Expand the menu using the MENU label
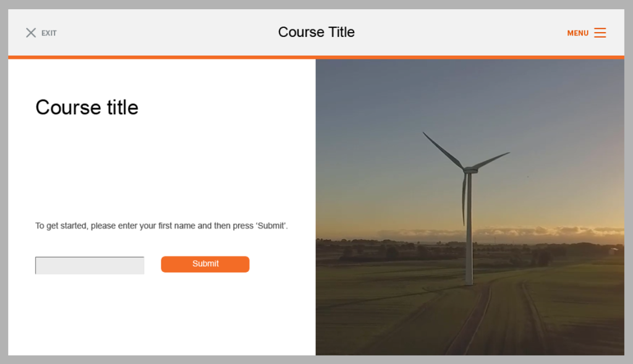This screenshot has height=364, width=633. [577, 33]
